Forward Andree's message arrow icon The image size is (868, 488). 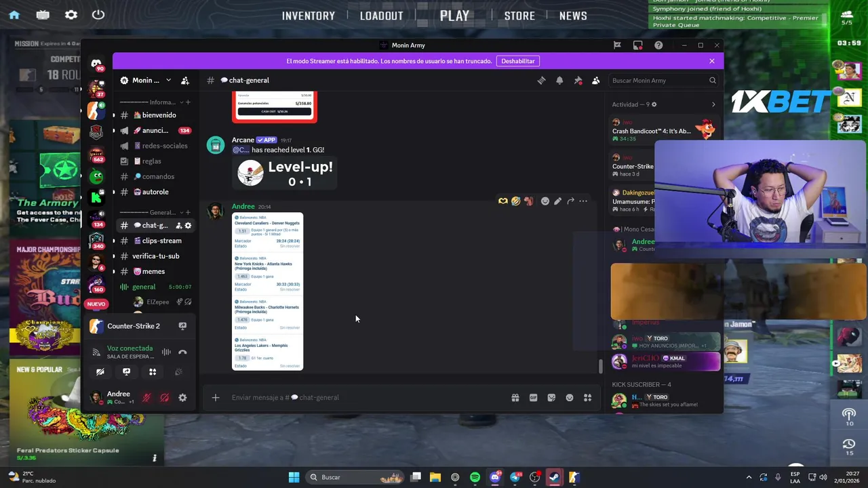tap(570, 201)
